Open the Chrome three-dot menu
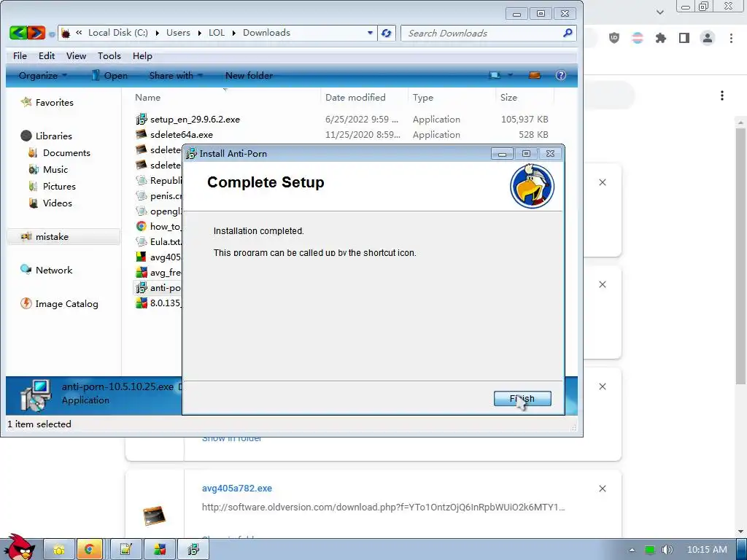 click(x=731, y=38)
